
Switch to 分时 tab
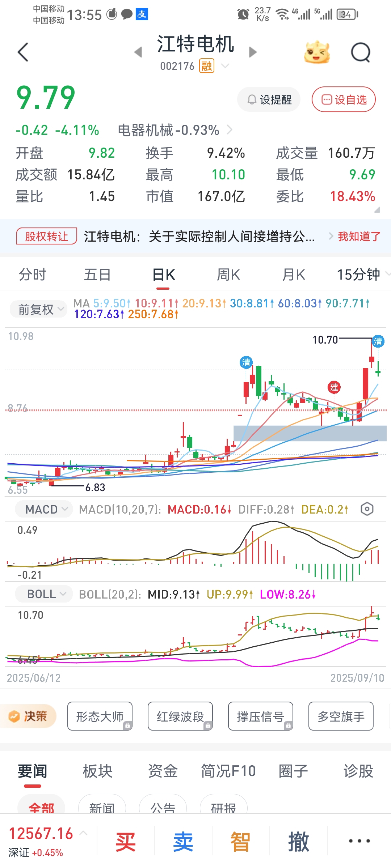pyautogui.click(x=33, y=275)
